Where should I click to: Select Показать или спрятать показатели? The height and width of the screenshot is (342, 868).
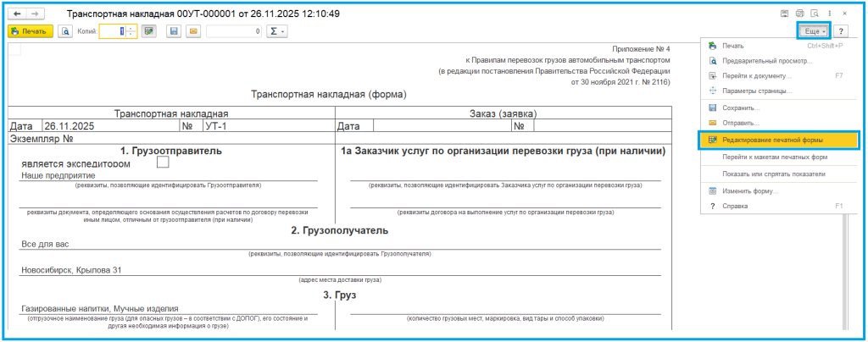click(779, 174)
